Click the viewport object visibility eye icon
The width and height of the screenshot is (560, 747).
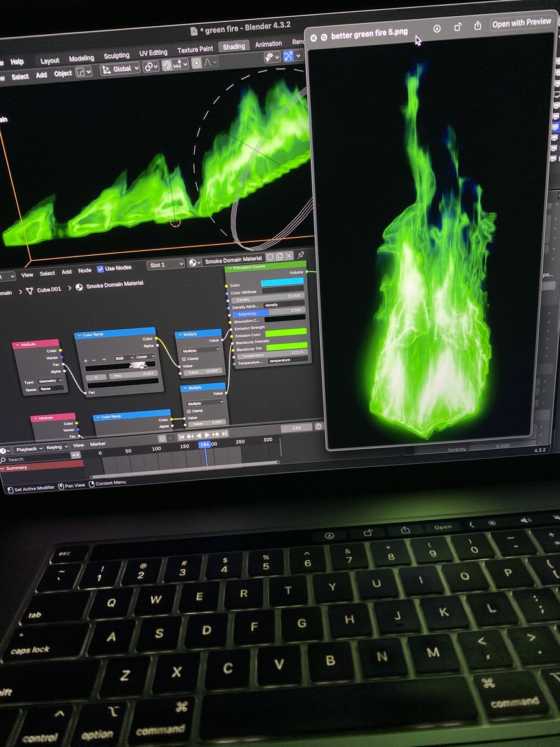point(269,57)
